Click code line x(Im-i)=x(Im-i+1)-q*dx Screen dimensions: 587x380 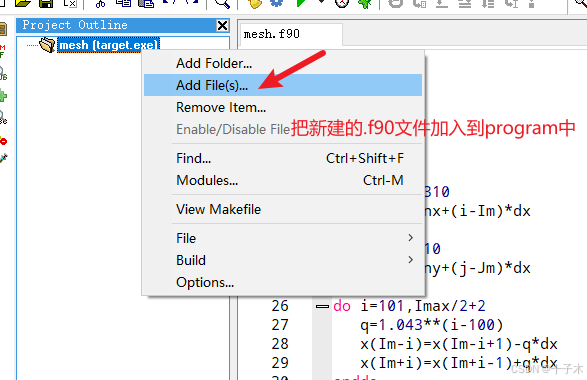pyautogui.click(x=459, y=344)
